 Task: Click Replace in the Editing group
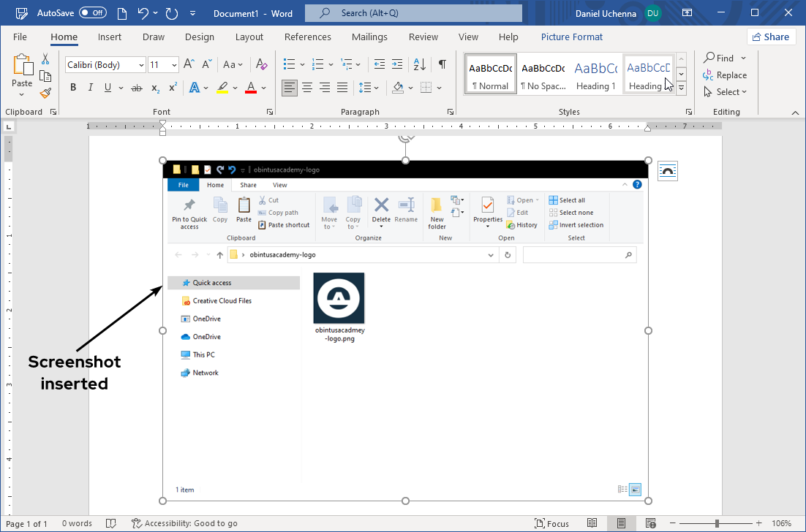[x=725, y=75]
